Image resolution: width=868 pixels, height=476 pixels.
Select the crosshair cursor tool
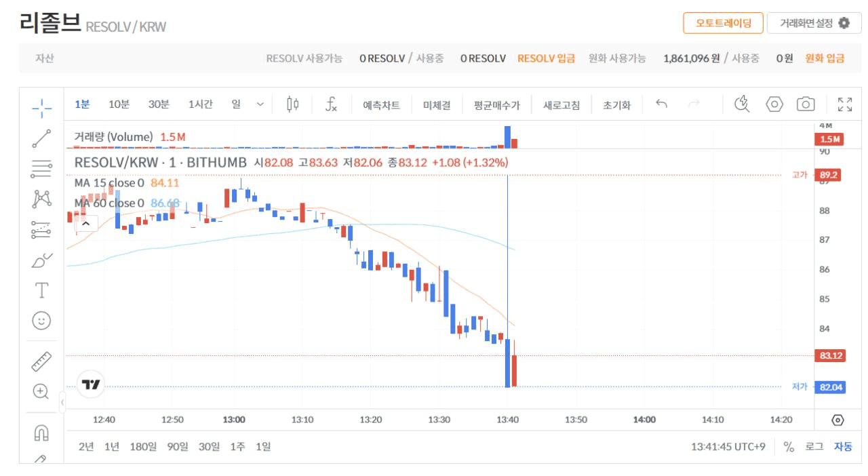41,106
